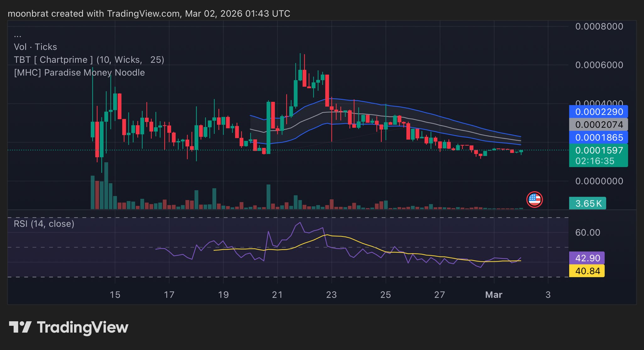Click the gray 0.0002074 price tag
The image size is (644, 350).
pyautogui.click(x=598, y=125)
